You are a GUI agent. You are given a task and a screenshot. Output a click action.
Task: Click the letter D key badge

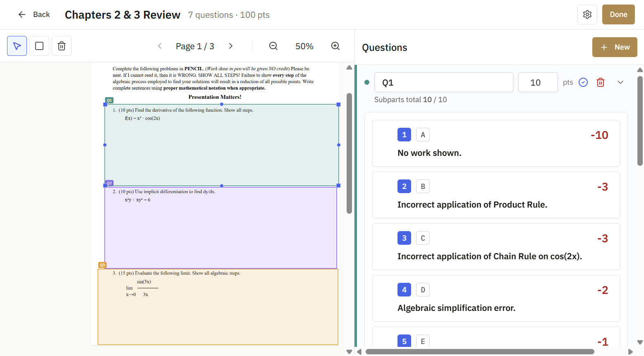423,290
